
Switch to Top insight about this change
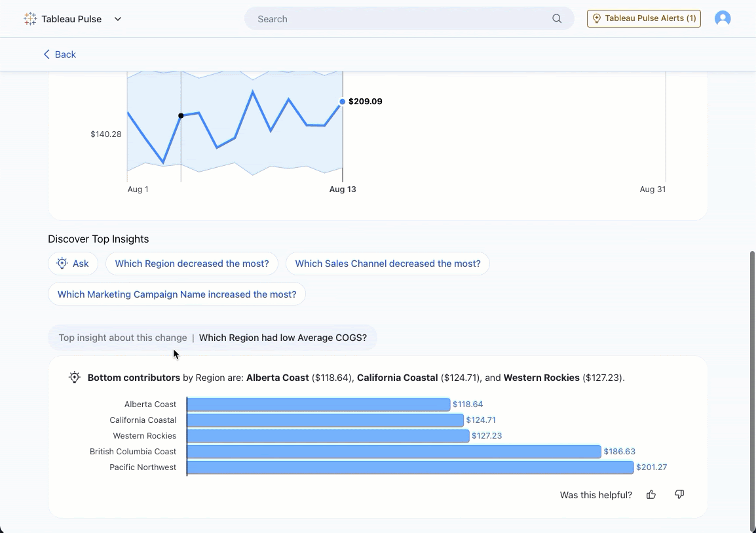click(x=123, y=337)
